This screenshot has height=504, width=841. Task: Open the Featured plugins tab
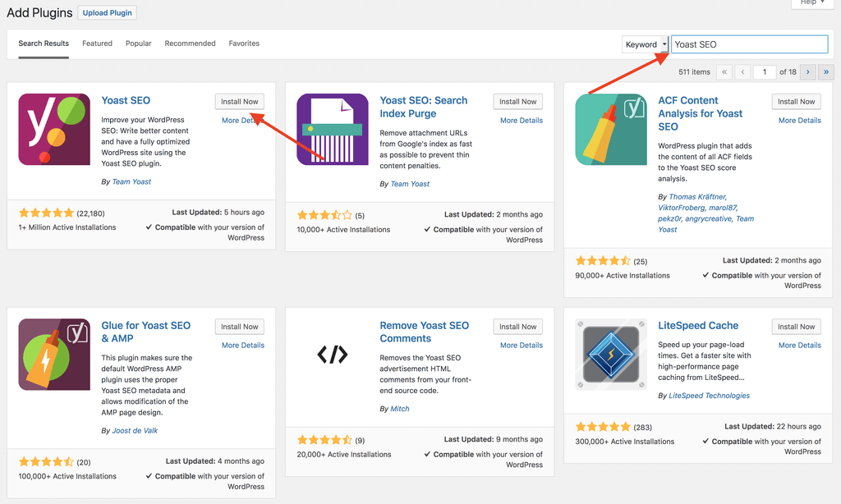point(97,44)
